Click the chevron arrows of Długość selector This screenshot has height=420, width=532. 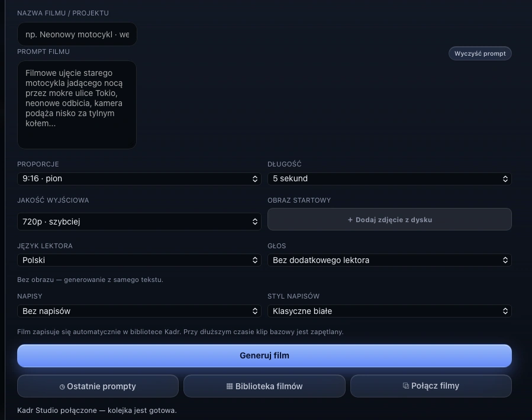click(x=505, y=179)
